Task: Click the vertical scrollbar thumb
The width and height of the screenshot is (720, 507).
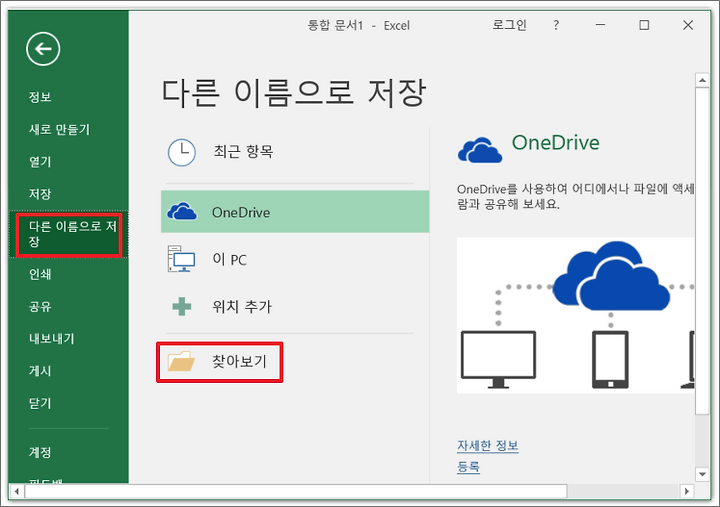Action: point(702,251)
